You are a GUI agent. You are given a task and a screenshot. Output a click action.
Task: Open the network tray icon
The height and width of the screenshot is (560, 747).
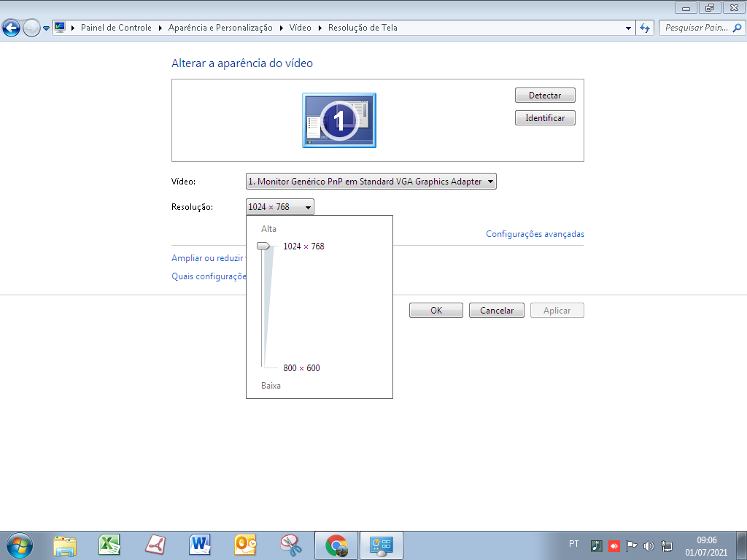[x=667, y=545]
